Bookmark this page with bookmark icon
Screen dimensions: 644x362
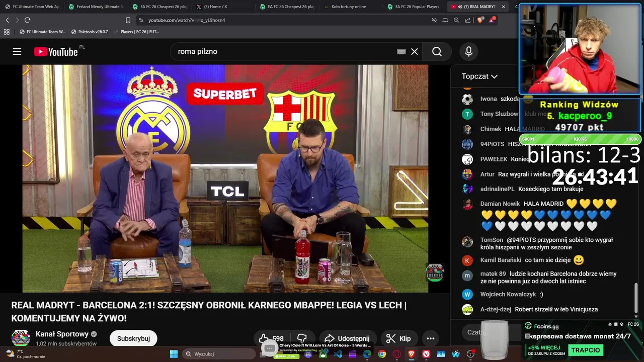(x=128, y=20)
